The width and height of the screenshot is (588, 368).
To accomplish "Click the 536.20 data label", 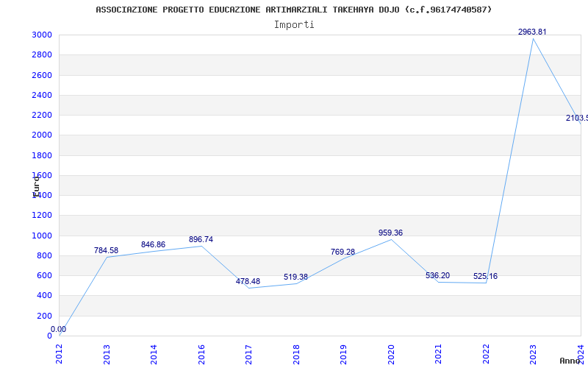I will (x=437, y=276).
